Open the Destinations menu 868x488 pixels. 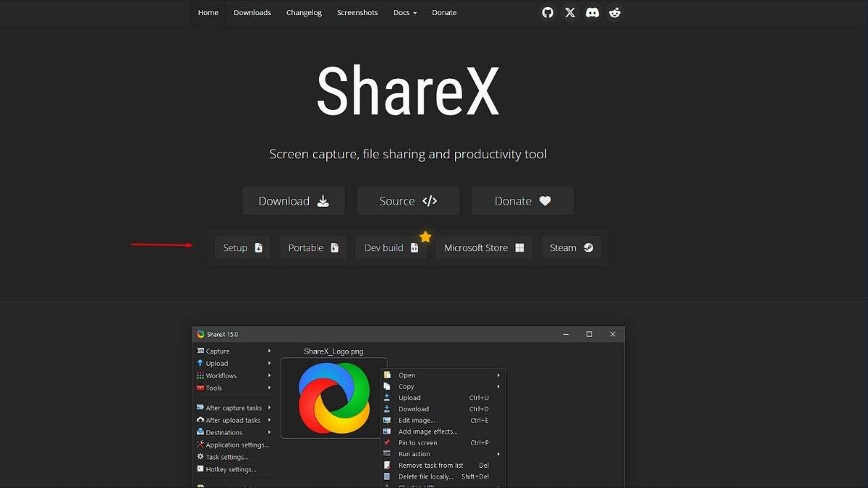(234, 432)
